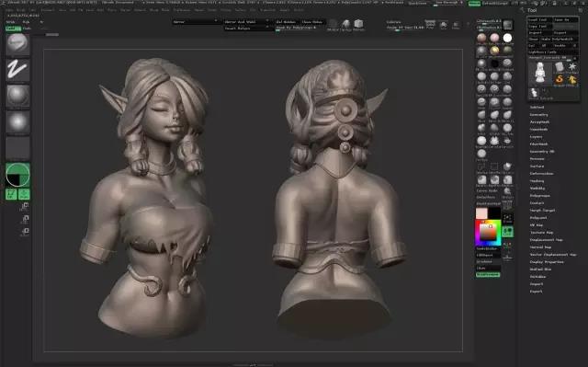Expand the Display Properties subpalette
The height and width of the screenshot is (367, 588).
[x=547, y=262]
